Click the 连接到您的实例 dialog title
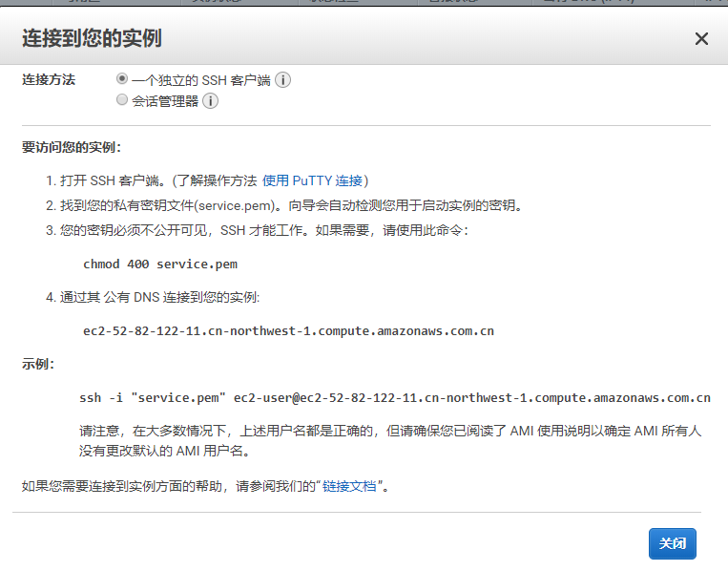728x571 pixels. click(x=92, y=39)
